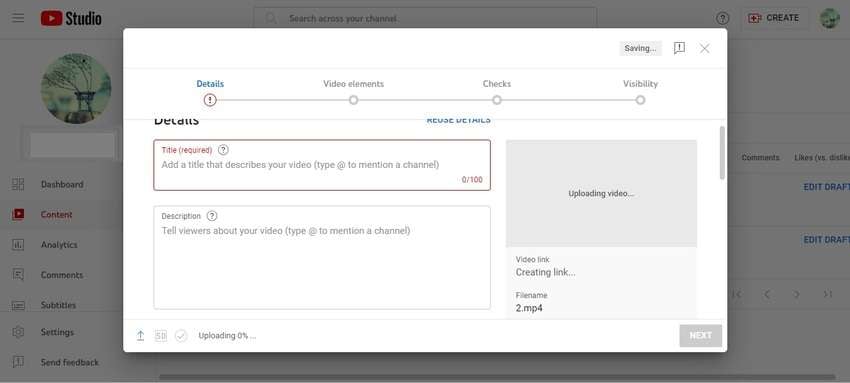Click the Dashboard grid icon
This screenshot has width=850, height=383.
click(x=18, y=184)
